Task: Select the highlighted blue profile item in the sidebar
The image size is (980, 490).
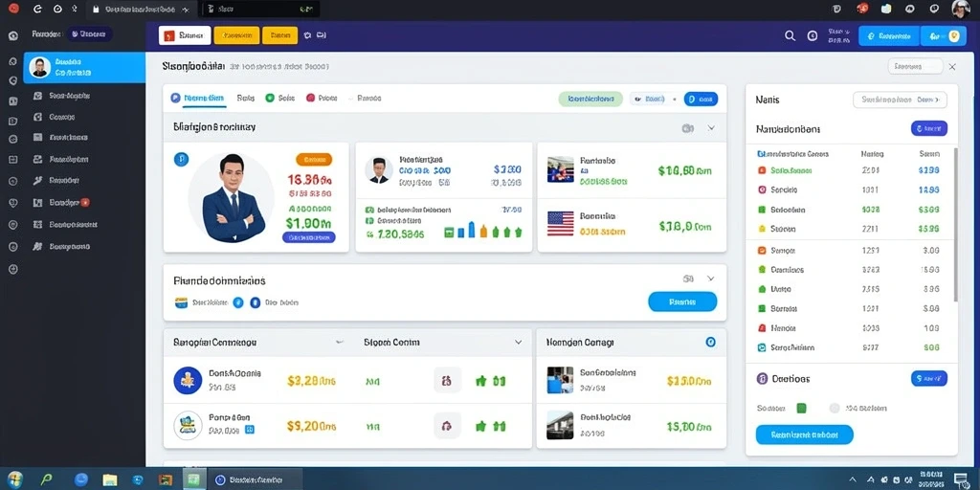Action: pyautogui.click(x=84, y=68)
